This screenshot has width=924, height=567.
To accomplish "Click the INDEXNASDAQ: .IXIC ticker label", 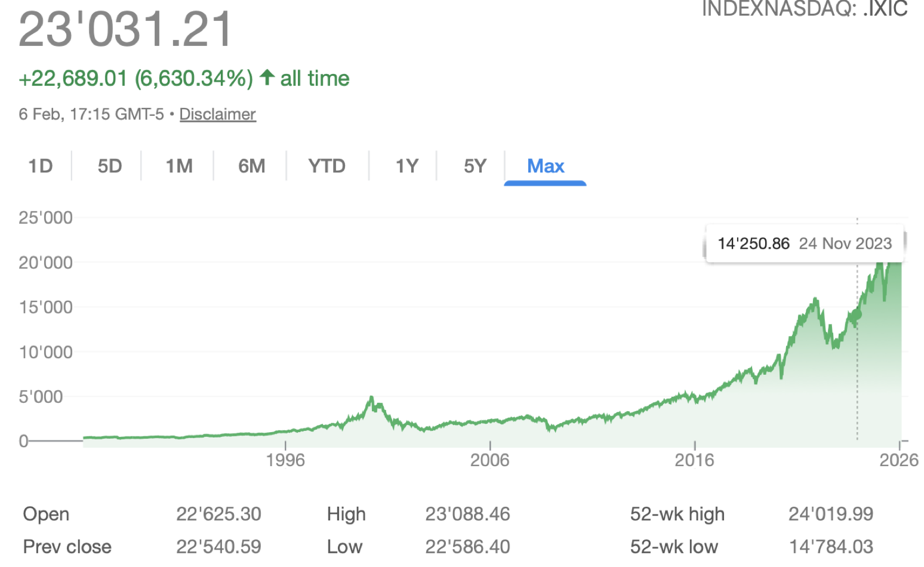I will coord(804,9).
